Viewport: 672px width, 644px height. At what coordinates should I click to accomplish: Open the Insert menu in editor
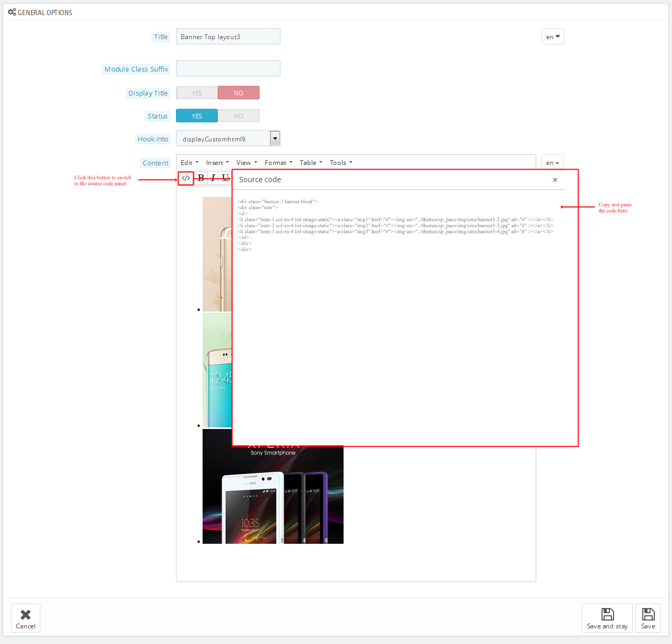[x=217, y=163]
